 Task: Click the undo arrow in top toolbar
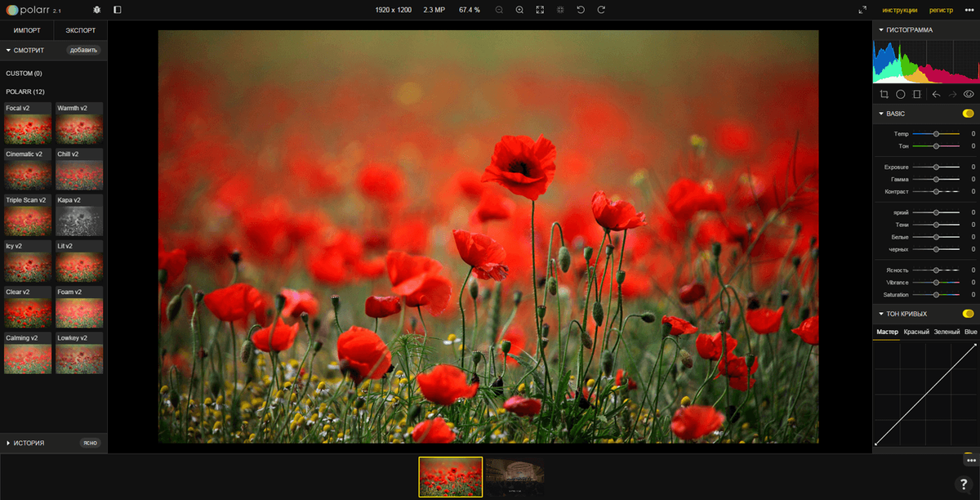(x=581, y=10)
